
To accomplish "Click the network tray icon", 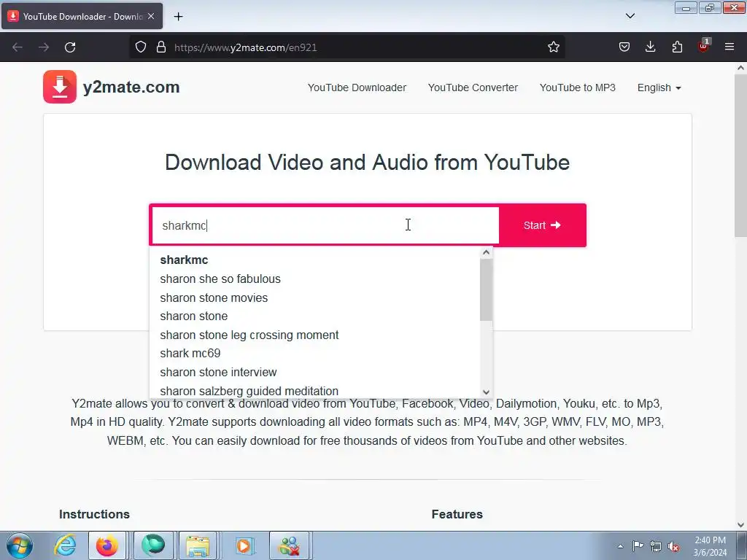I will (656, 546).
